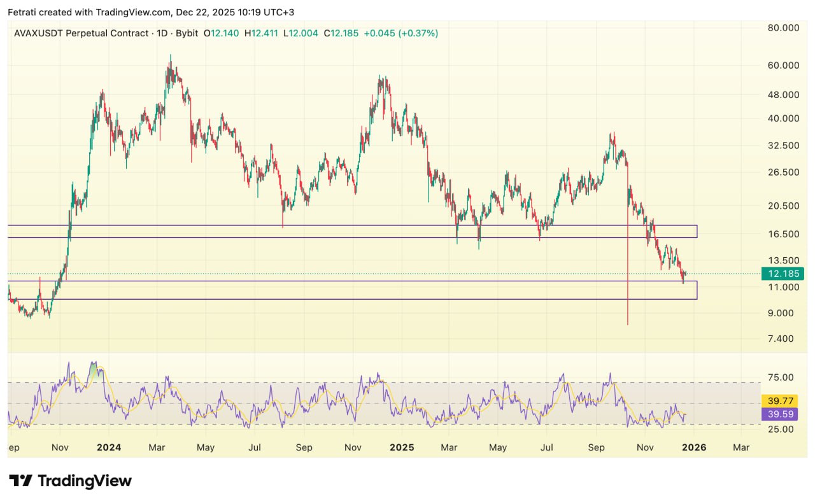Click the low value L12.004

pyautogui.click(x=301, y=33)
